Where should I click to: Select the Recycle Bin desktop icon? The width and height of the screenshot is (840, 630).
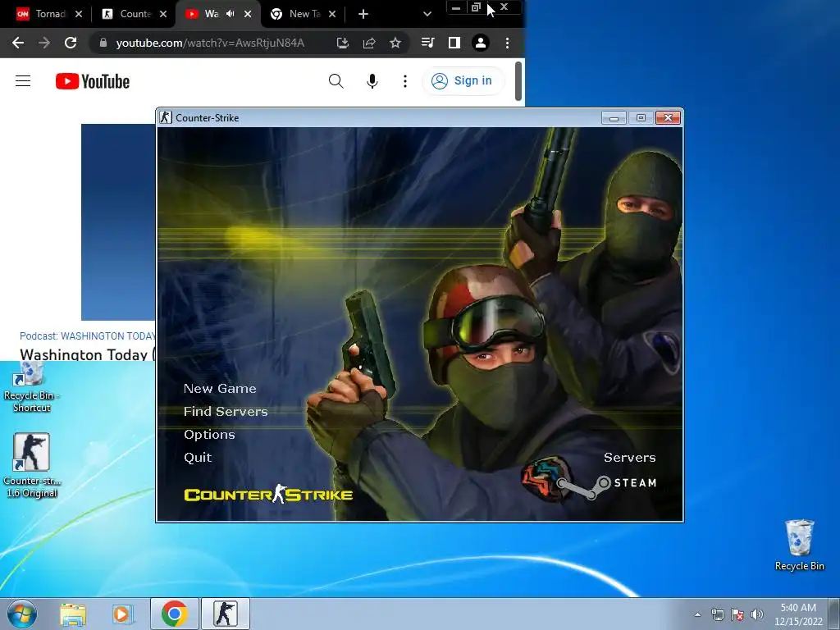pos(800,545)
